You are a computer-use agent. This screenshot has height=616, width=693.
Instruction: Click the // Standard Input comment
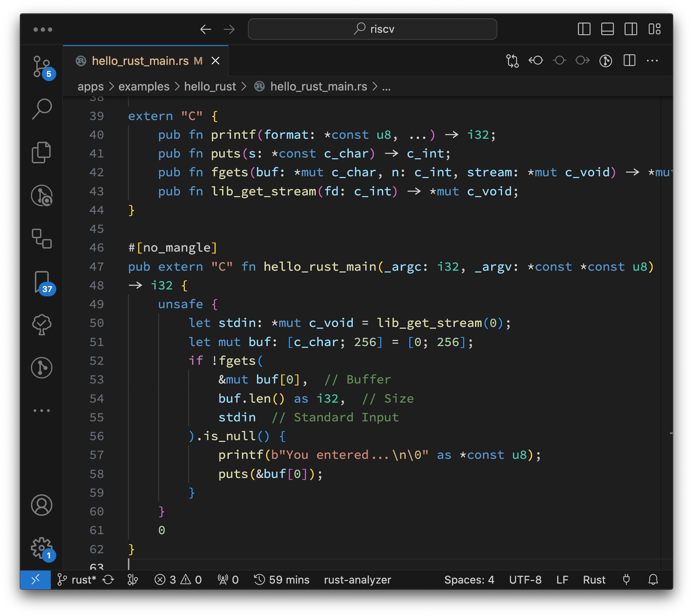(x=335, y=417)
